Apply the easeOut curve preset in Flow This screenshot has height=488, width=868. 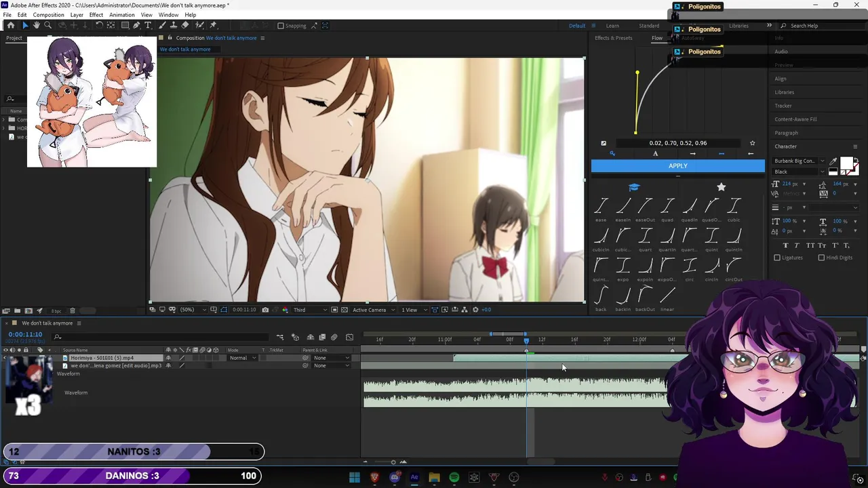coord(645,209)
